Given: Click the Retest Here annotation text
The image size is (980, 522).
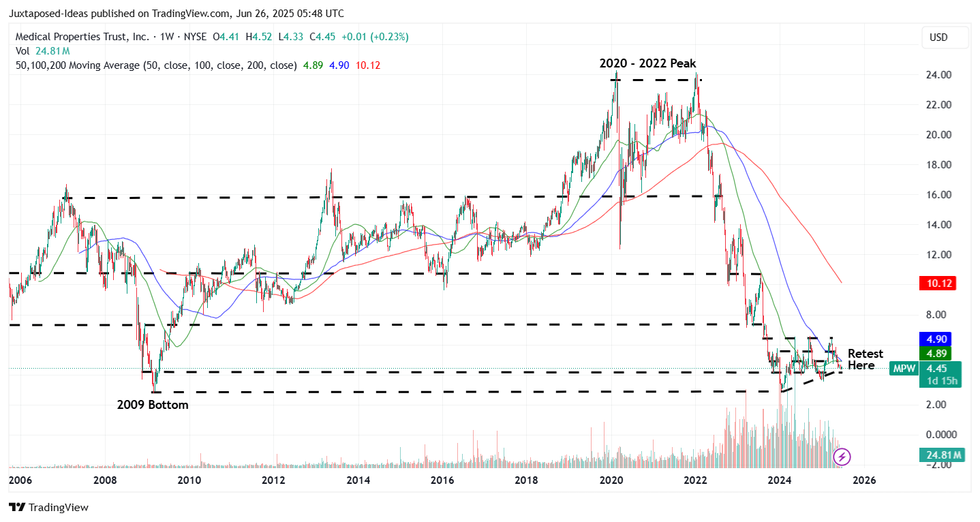Looking at the screenshot, I should [865, 360].
